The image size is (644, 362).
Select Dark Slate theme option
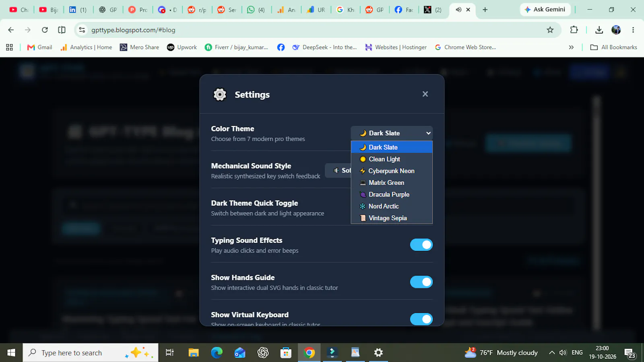392,147
